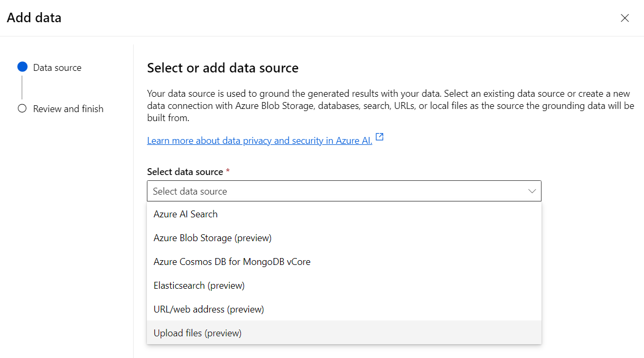Viewport: 644px width, 358px height.
Task: Select Azure Blob Storage (preview) option
Action: pyautogui.click(x=212, y=238)
